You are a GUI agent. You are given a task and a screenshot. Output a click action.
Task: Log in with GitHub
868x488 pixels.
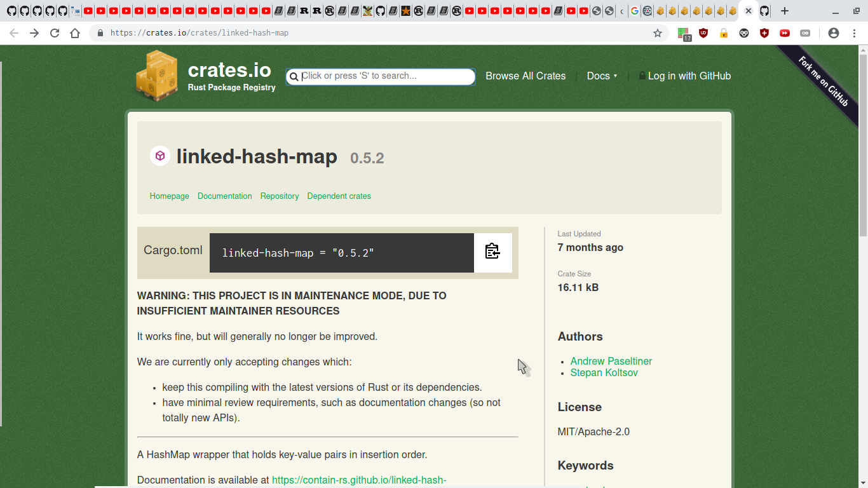pos(685,76)
